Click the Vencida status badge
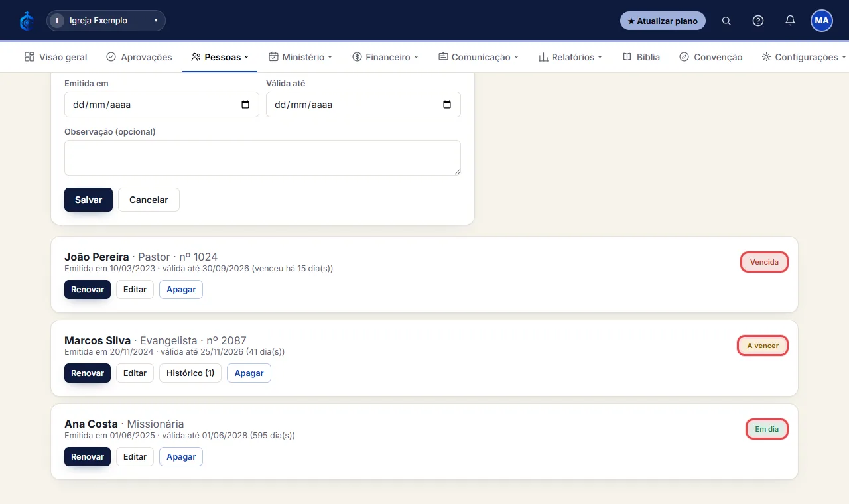The height and width of the screenshot is (504, 849). point(764,262)
